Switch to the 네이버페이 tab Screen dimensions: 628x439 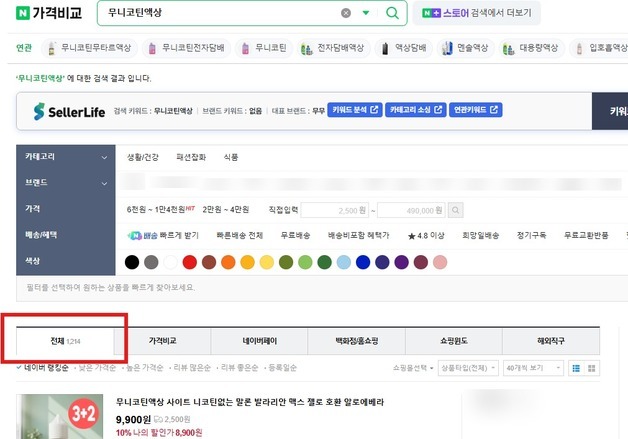pyautogui.click(x=260, y=341)
